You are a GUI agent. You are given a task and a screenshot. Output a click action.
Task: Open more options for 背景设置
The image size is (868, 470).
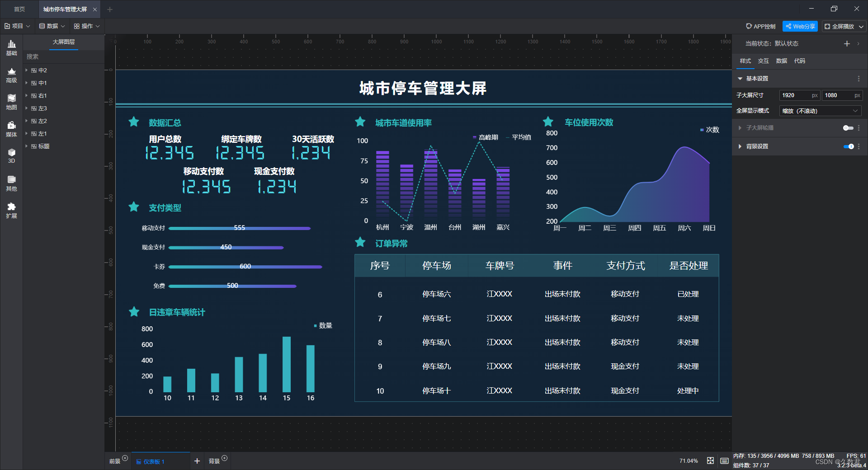pyautogui.click(x=859, y=146)
